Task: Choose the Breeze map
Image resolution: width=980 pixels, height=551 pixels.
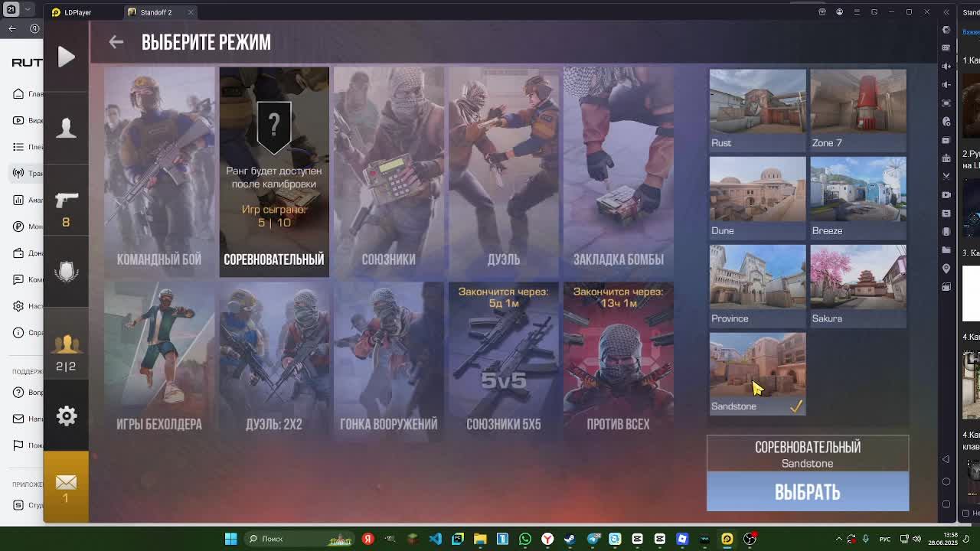Action: coord(858,198)
